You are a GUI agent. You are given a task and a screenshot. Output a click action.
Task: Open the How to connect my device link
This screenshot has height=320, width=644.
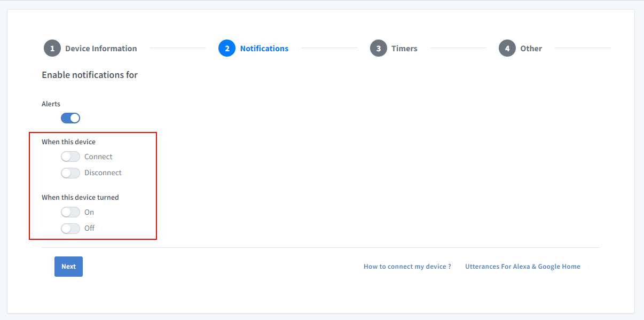407,266
